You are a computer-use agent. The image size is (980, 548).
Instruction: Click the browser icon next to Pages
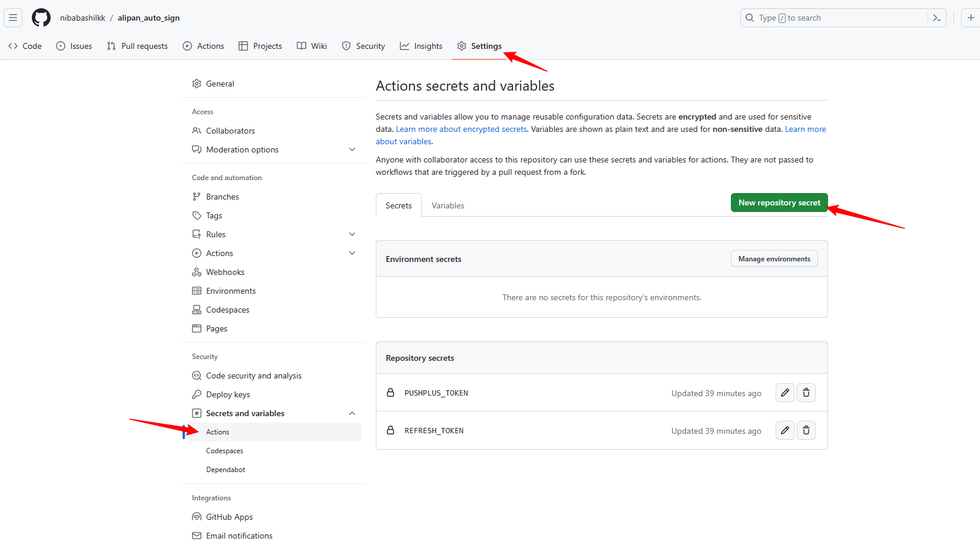197,328
